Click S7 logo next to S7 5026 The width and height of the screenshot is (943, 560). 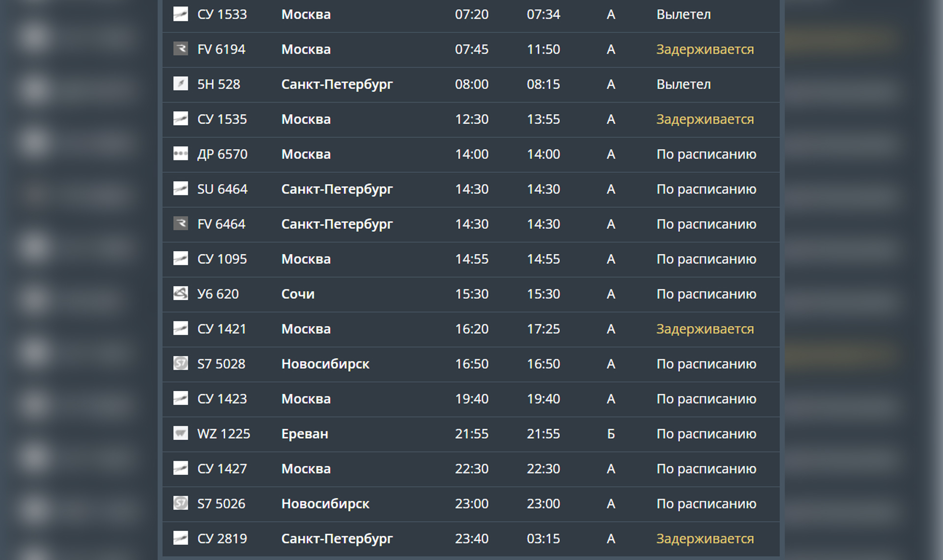point(180,503)
